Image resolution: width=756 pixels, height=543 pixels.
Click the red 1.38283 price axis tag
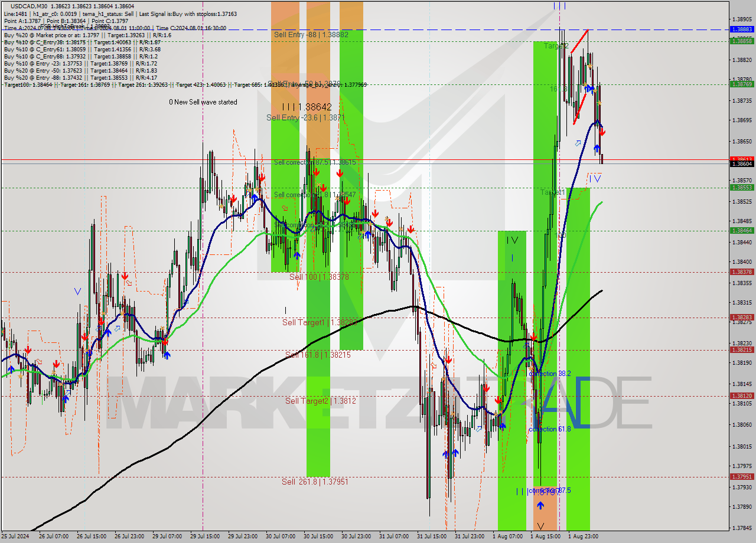(742, 318)
